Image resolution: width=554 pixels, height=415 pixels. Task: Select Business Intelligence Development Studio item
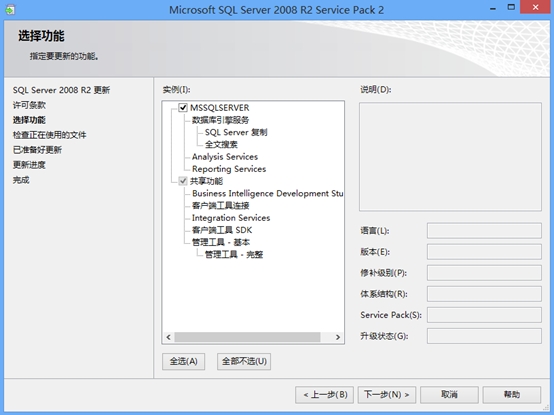pos(267,193)
